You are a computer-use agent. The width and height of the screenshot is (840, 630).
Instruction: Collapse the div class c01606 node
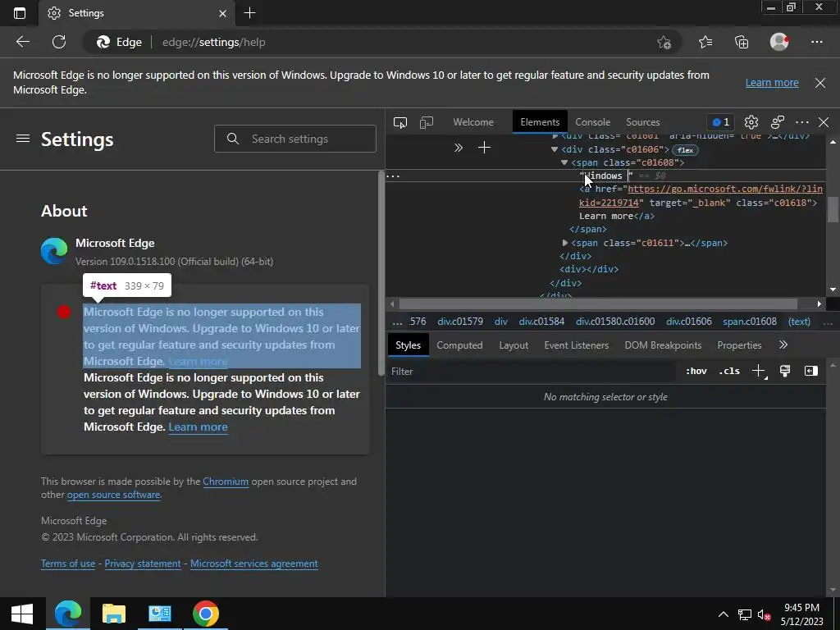click(555, 149)
